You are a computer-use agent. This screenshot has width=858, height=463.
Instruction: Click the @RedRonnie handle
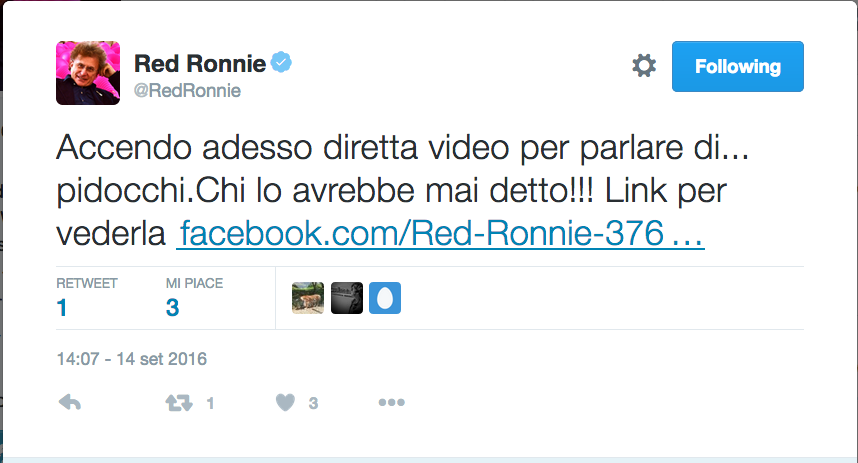click(187, 91)
